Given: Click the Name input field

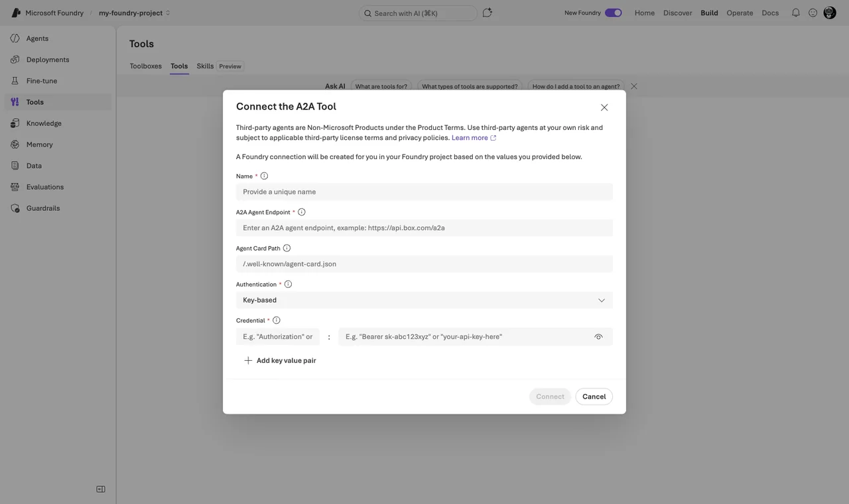Looking at the screenshot, I should 424,192.
